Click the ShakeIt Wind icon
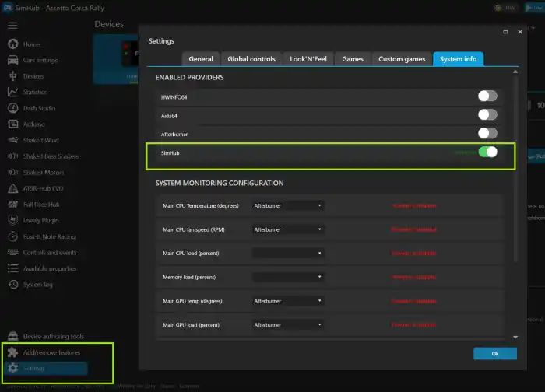Screen dimensions: 545x392 pos(13,140)
